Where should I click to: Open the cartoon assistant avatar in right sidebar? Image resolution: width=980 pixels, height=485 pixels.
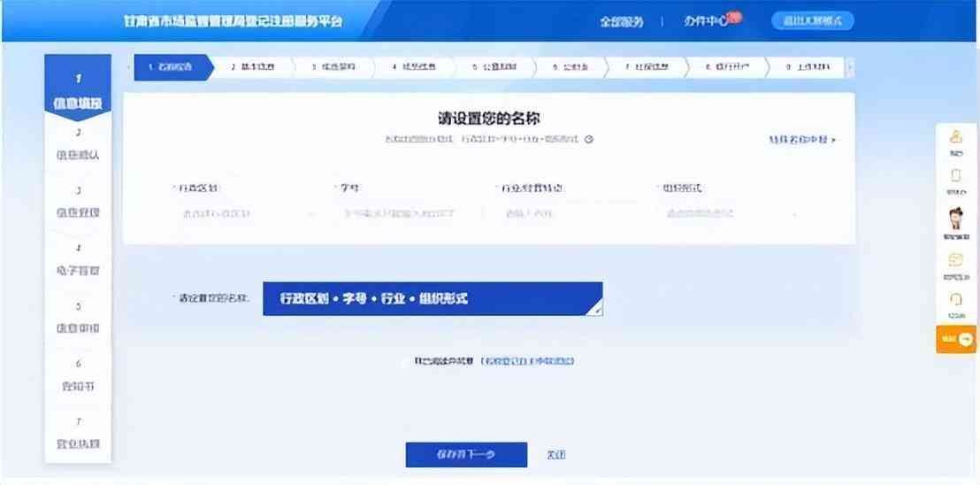955,219
